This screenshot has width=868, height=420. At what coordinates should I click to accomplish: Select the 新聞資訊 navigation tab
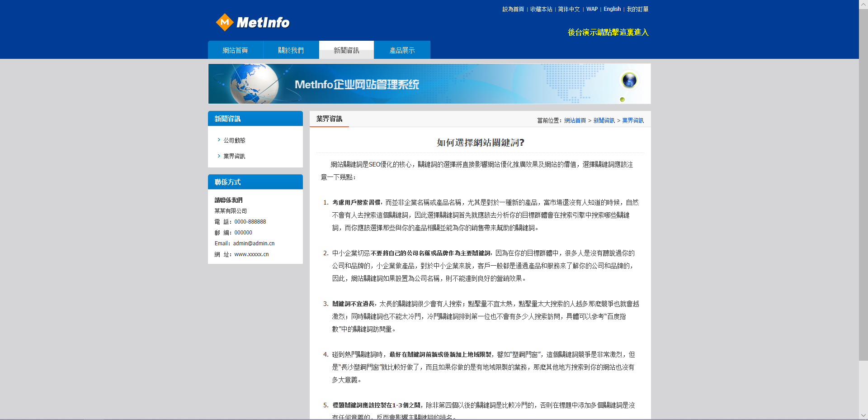click(x=346, y=50)
